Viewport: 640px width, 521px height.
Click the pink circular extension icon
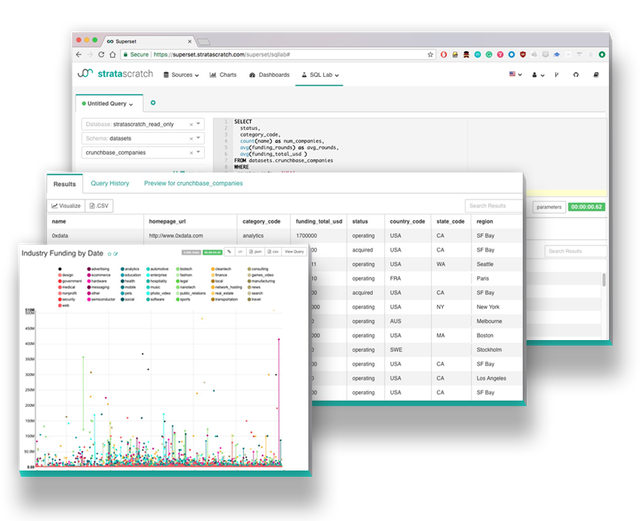coord(500,54)
